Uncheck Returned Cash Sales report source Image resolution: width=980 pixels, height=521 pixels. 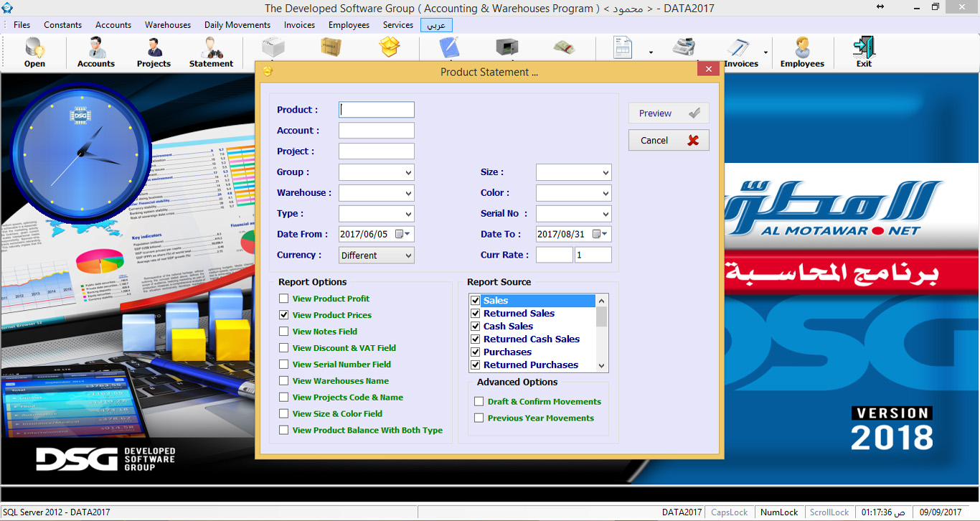pos(475,339)
